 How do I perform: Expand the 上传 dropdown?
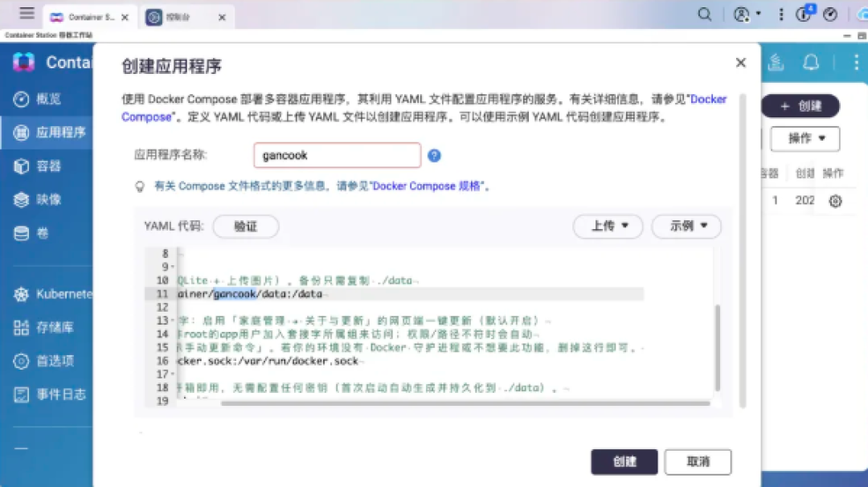(608, 226)
